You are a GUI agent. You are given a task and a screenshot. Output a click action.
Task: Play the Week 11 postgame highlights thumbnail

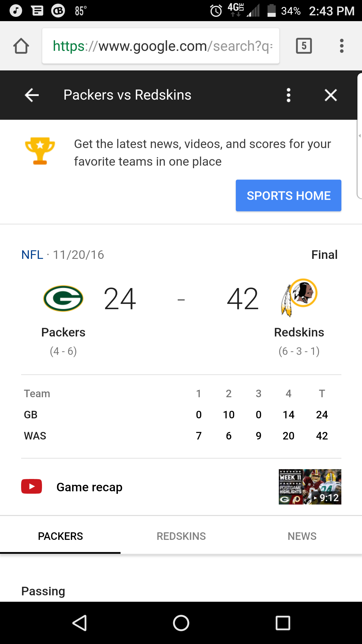click(x=310, y=487)
